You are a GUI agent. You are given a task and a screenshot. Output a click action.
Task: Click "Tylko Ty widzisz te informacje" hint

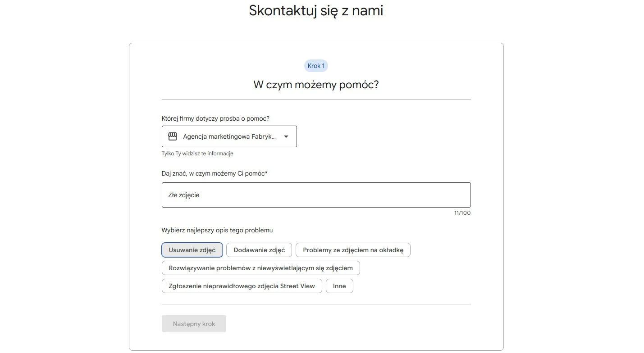pyautogui.click(x=197, y=154)
